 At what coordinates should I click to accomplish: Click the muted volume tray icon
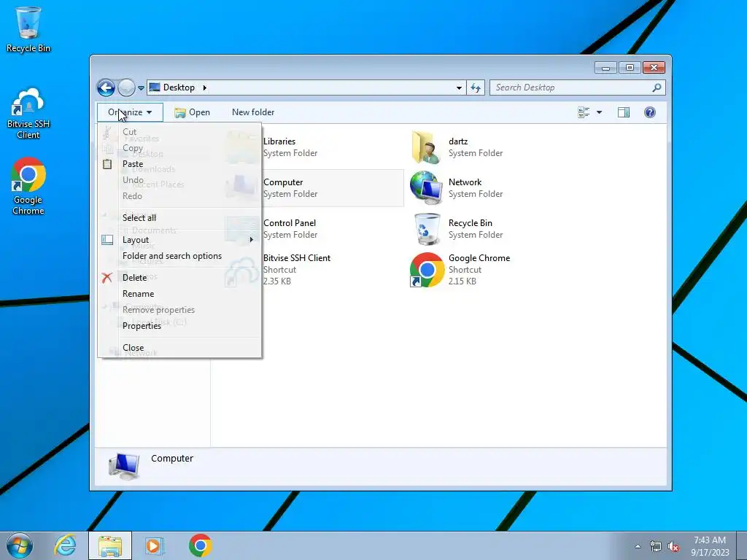tap(673, 546)
